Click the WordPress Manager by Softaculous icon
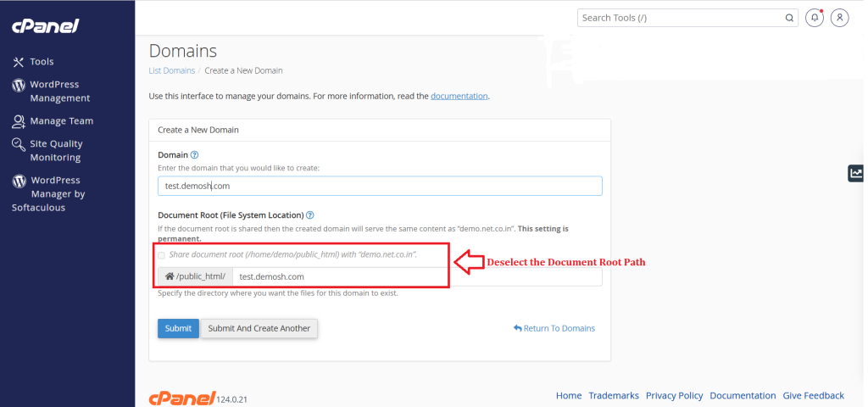 point(19,181)
